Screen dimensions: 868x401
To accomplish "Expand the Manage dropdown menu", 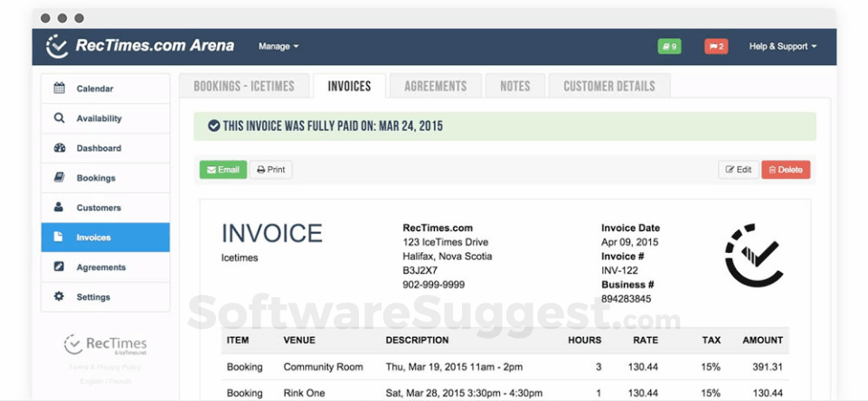I will point(278,46).
